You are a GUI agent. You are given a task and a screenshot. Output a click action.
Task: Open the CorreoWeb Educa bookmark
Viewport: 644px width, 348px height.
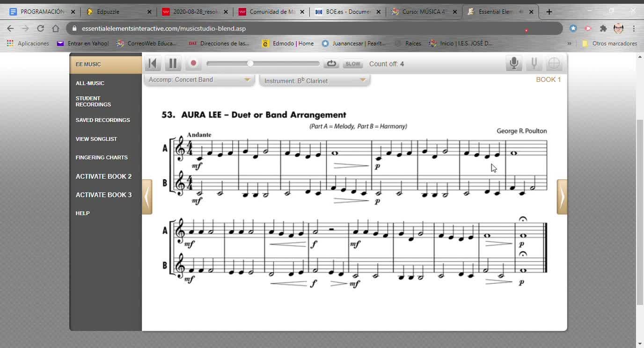(146, 43)
